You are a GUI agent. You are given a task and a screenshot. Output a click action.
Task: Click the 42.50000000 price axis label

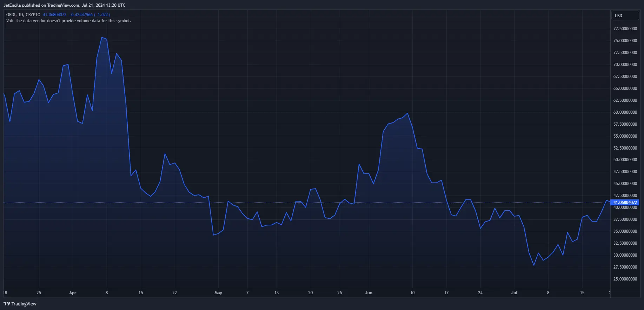tap(625, 196)
